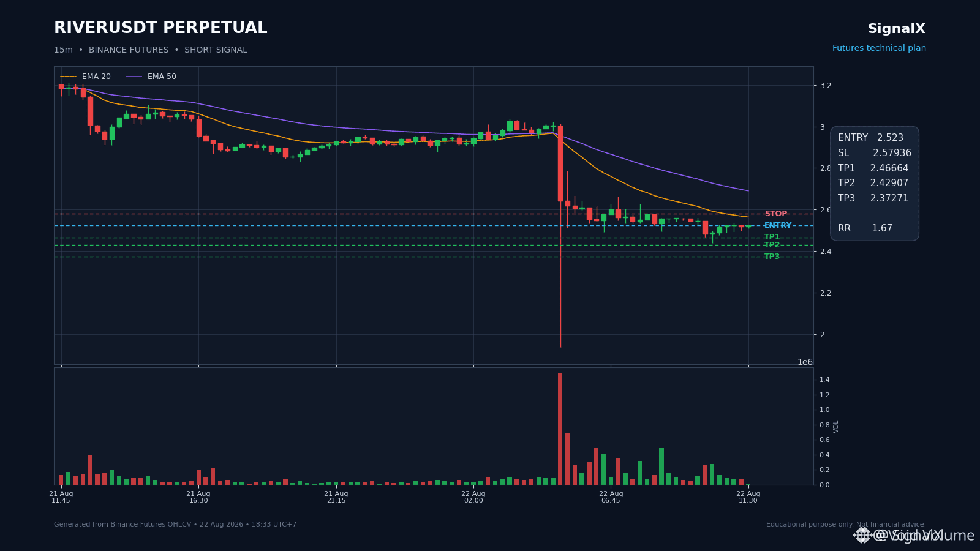Viewport: 980px width, 551px height.
Task: Click the 'Educational purpose only' disclaimer
Action: click(x=846, y=525)
